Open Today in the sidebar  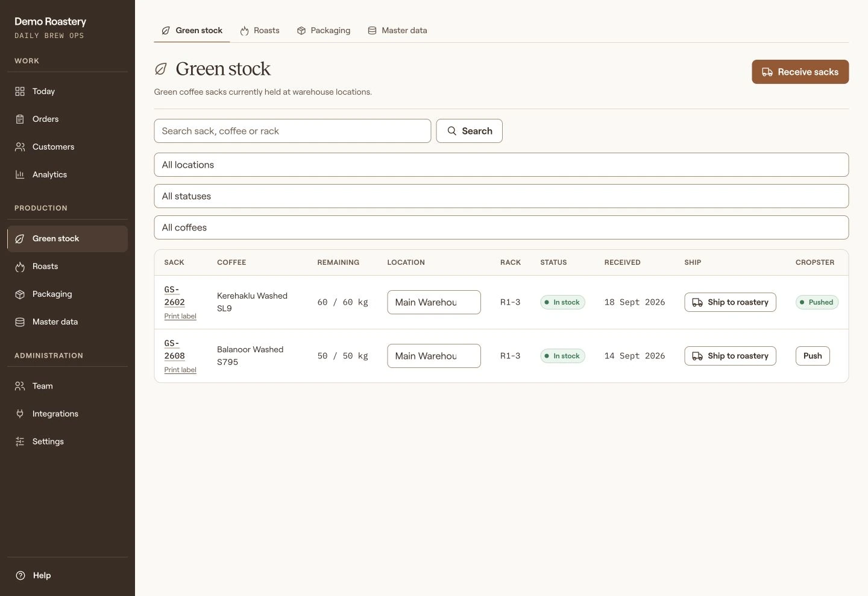68,91
